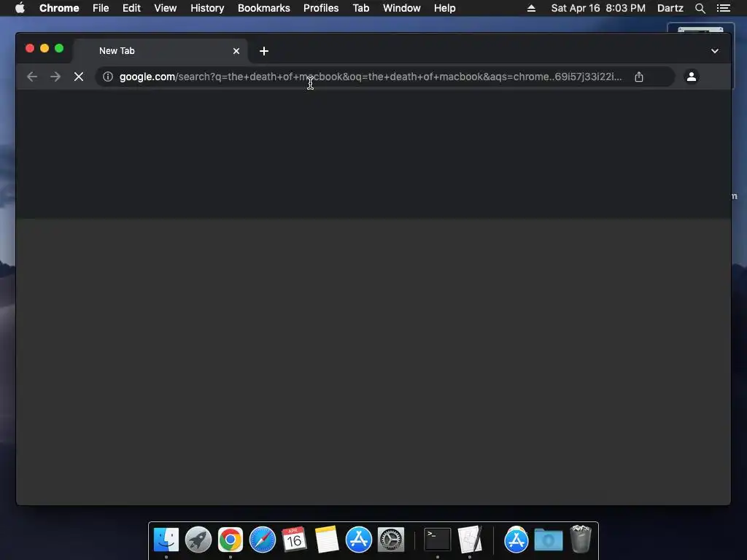The height and width of the screenshot is (560, 747).
Task: Open the File menu
Action: (x=101, y=8)
